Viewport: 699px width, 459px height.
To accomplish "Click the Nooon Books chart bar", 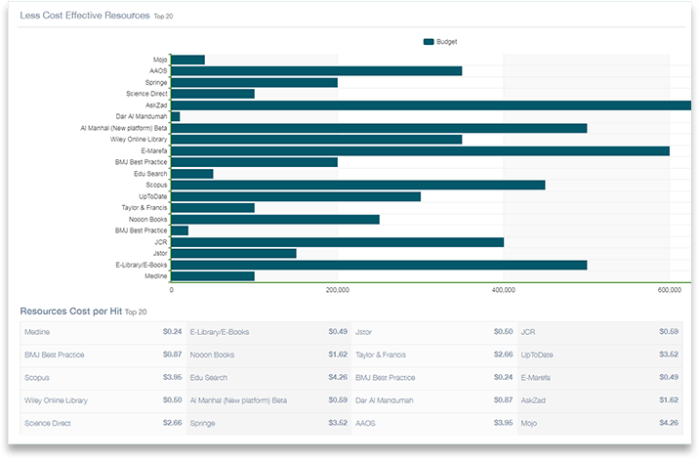I will [275, 219].
